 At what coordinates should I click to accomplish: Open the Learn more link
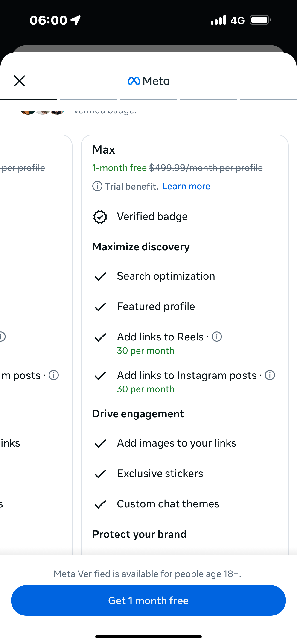click(186, 186)
